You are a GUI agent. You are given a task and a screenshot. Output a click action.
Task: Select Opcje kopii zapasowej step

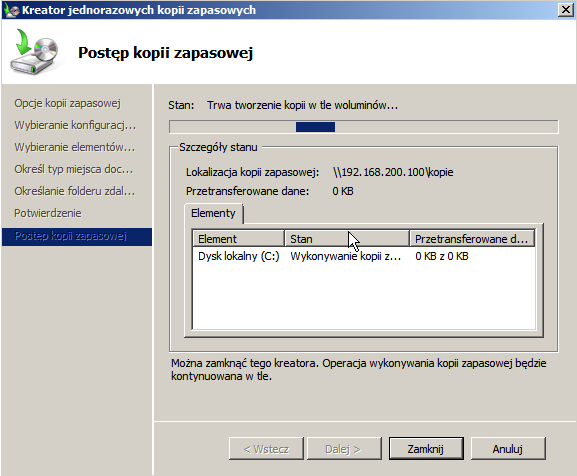click(x=67, y=103)
